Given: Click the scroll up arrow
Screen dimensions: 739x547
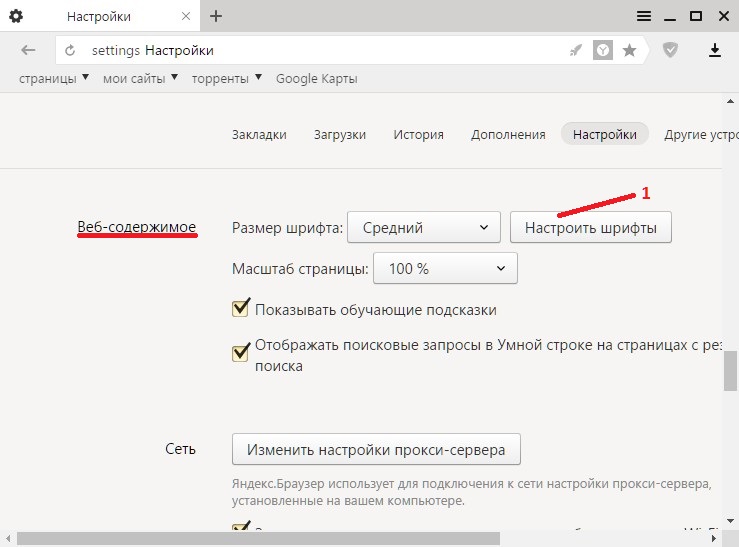Looking at the screenshot, I should click(731, 101).
